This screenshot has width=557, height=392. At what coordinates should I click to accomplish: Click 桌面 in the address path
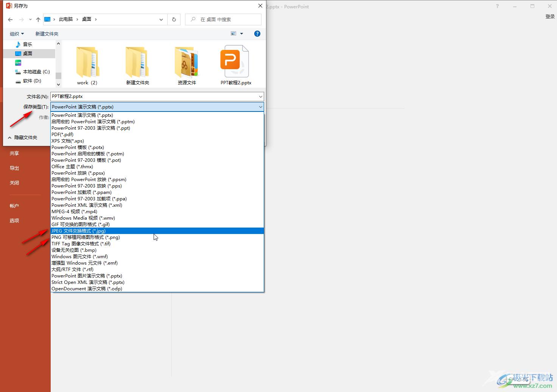click(87, 19)
